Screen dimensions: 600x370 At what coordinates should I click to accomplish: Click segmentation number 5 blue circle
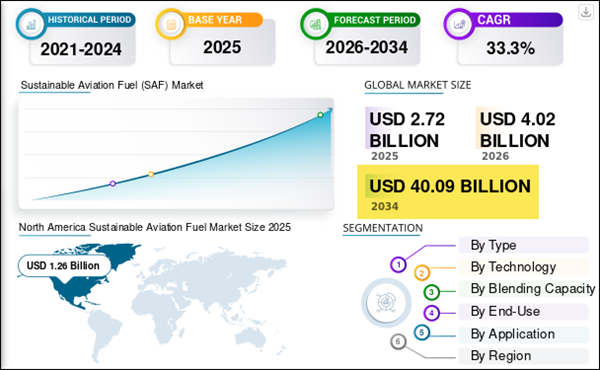[422, 332]
